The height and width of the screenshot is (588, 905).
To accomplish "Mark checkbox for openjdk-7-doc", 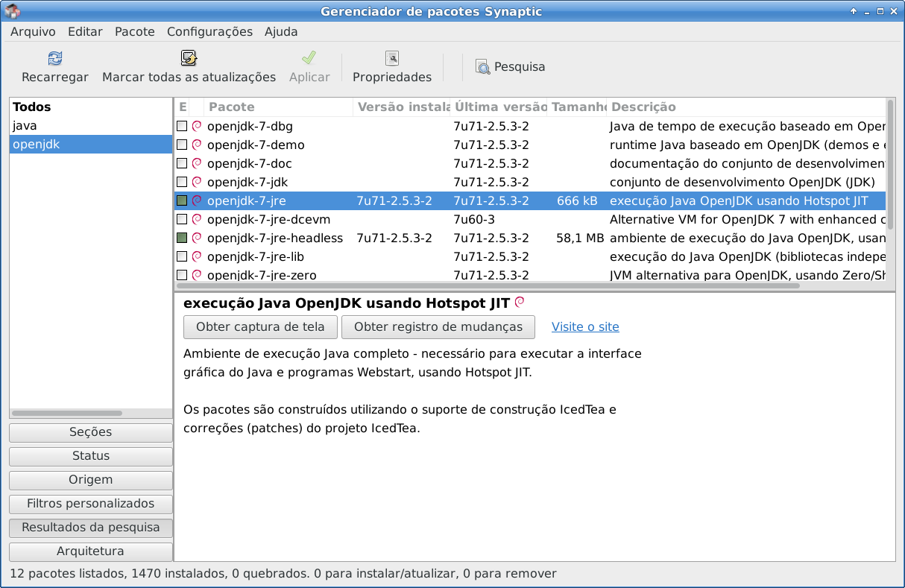I will tap(182, 163).
